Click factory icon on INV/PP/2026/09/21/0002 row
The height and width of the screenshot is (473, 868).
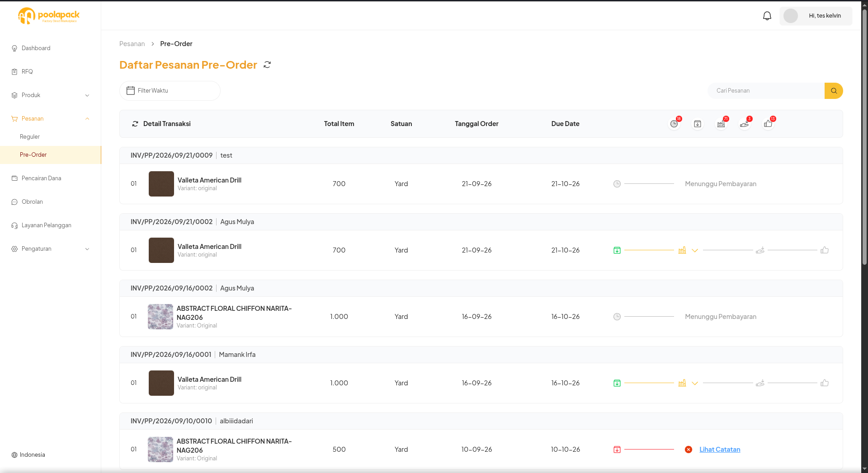tap(682, 250)
